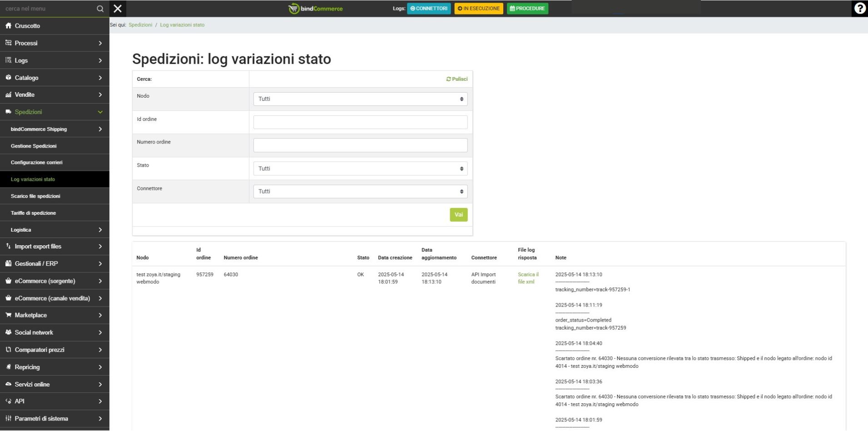Select Scarico file spedizioni menu item
This screenshot has width=868, height=431.
(35, 196)
